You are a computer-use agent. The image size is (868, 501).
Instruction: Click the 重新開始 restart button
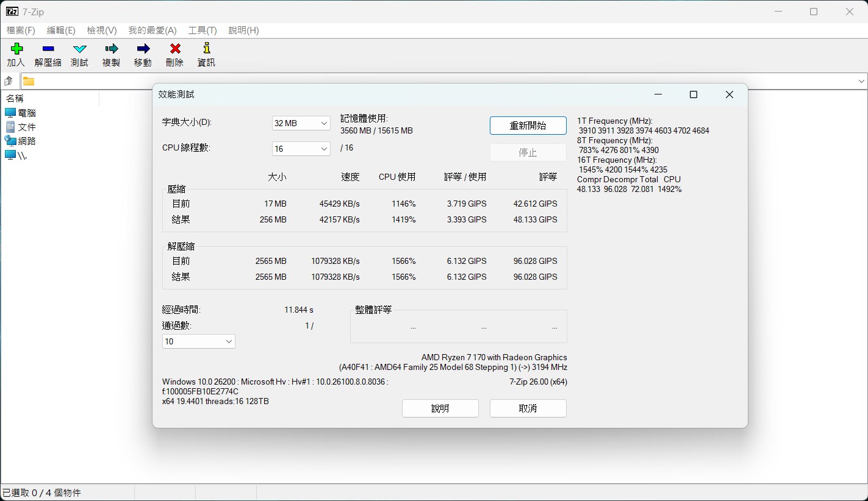(x=528, y=126)
